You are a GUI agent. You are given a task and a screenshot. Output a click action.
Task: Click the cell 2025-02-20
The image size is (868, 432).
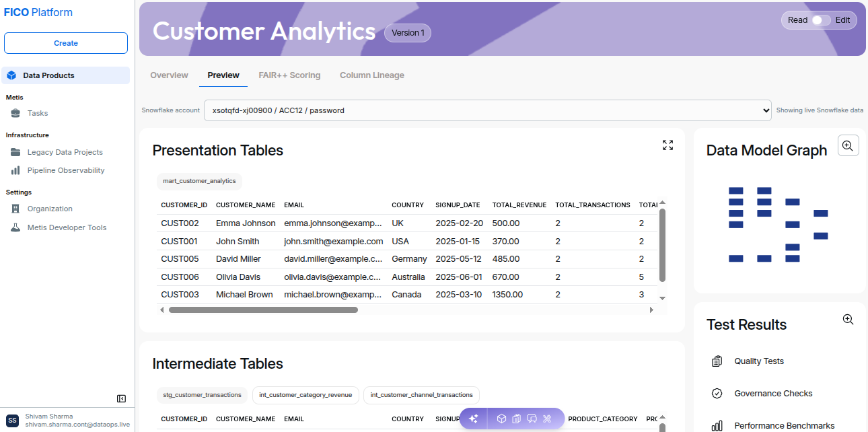point(459,223)
